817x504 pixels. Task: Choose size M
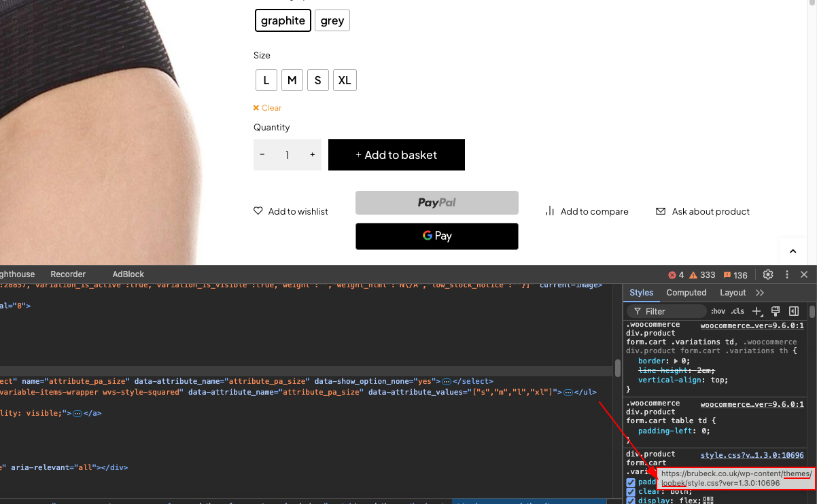pyautogui.click(x=292, y=80)
